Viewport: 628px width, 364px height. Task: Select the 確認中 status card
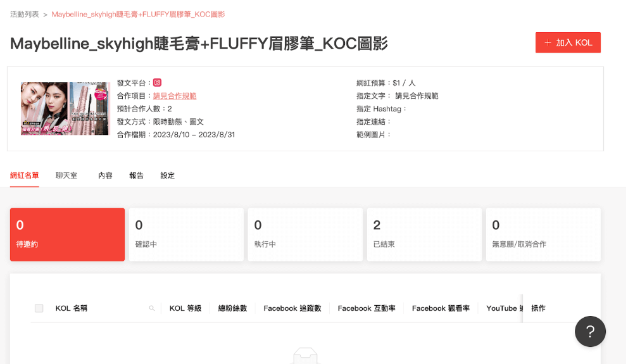coord(186,235)
